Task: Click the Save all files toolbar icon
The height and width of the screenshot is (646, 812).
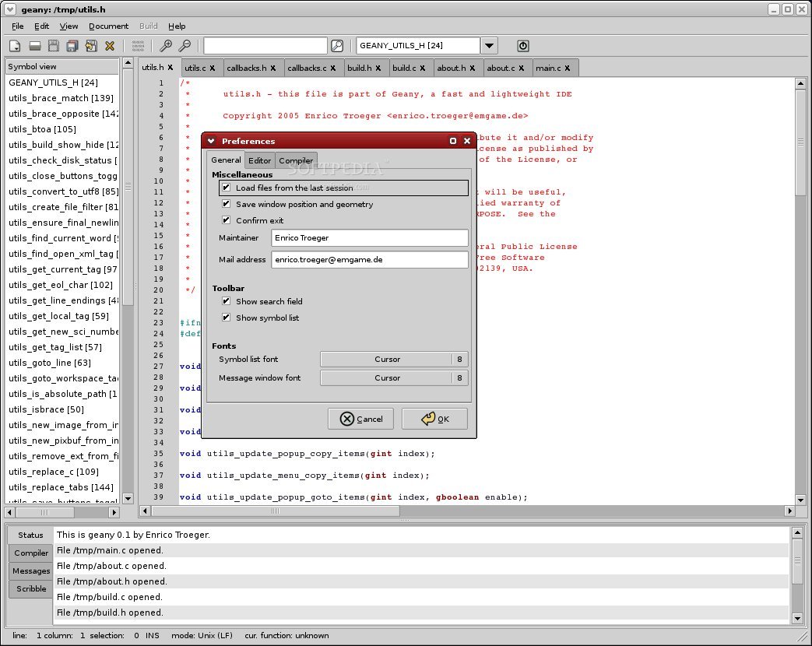Action: point(72,46)
